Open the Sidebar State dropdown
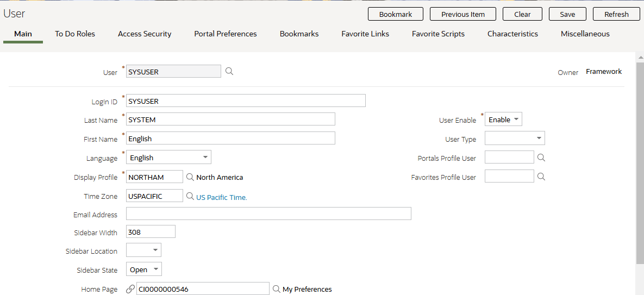The width and height of the screenshot is (644, 295). tap(144, 269)
